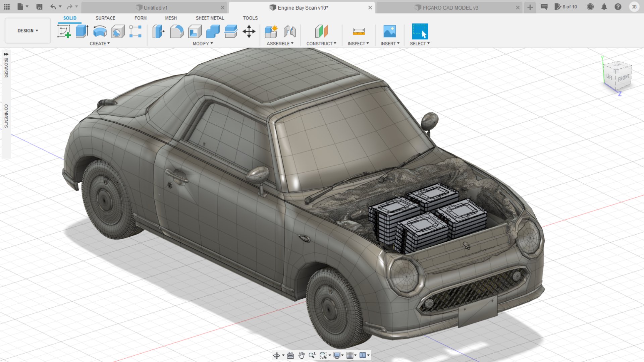Image resolution: width=644 pixels, height=362 pixels.
Task: Click the Extrude tool
Action: coord(82,32)
